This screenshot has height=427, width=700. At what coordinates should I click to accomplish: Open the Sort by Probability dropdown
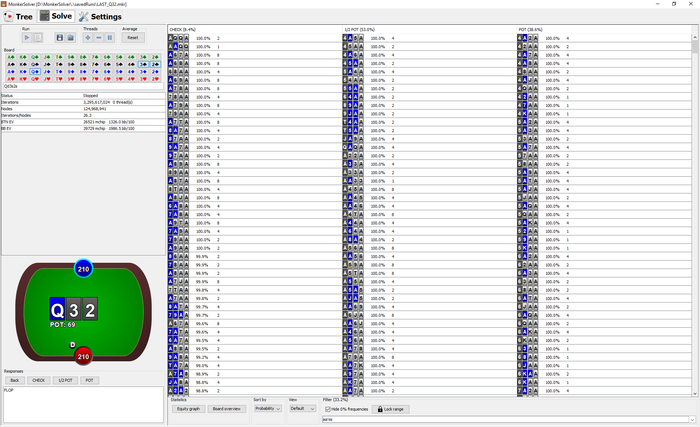[x=267, y=409]
